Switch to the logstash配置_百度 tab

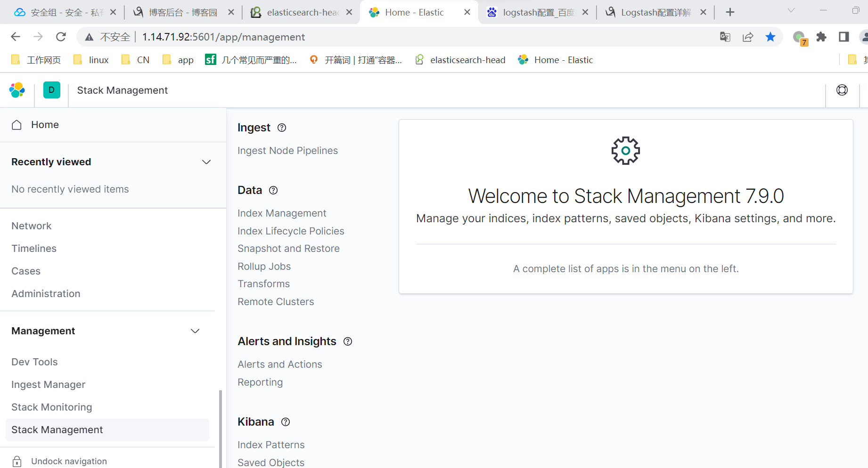538,12
